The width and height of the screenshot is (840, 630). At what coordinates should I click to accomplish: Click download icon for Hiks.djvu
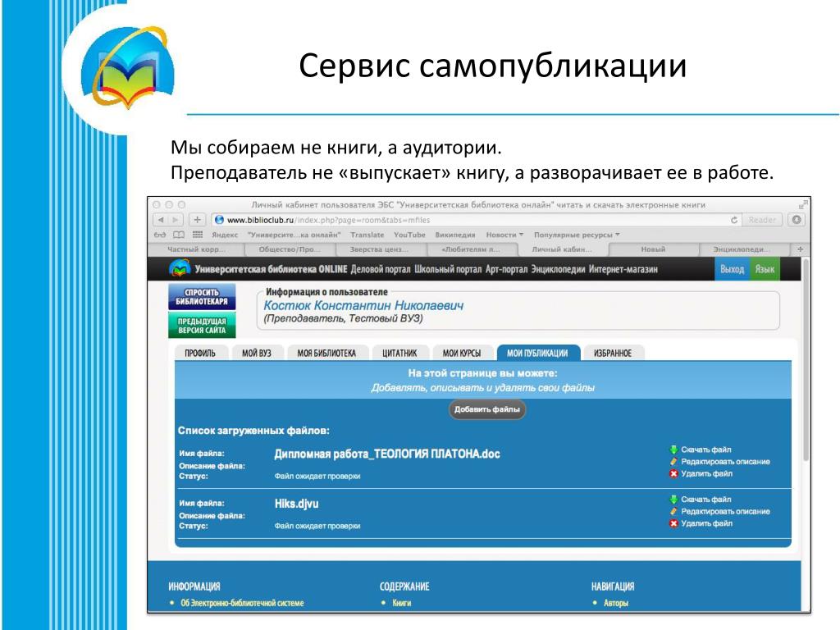point(673,500)
